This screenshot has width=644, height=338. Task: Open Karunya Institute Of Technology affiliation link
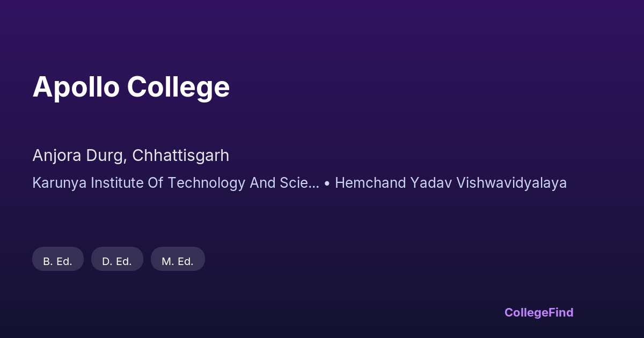tap(175, 183)
